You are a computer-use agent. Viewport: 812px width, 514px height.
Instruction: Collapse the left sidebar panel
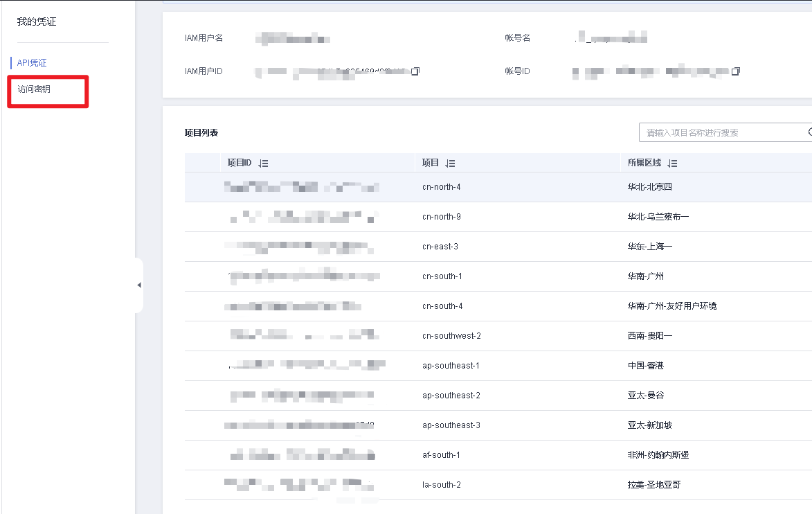[139, 285]
